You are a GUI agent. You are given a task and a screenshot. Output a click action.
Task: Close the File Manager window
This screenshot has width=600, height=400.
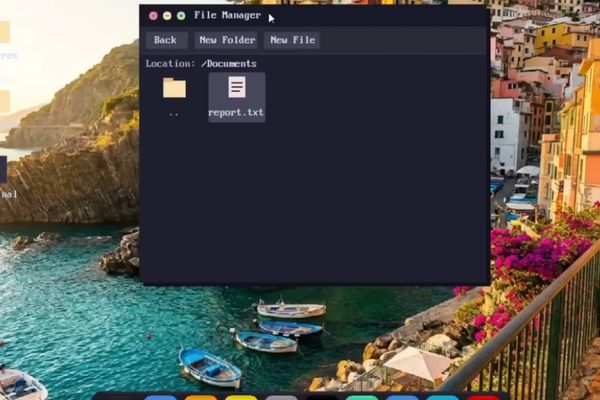[x=153, y=16]
